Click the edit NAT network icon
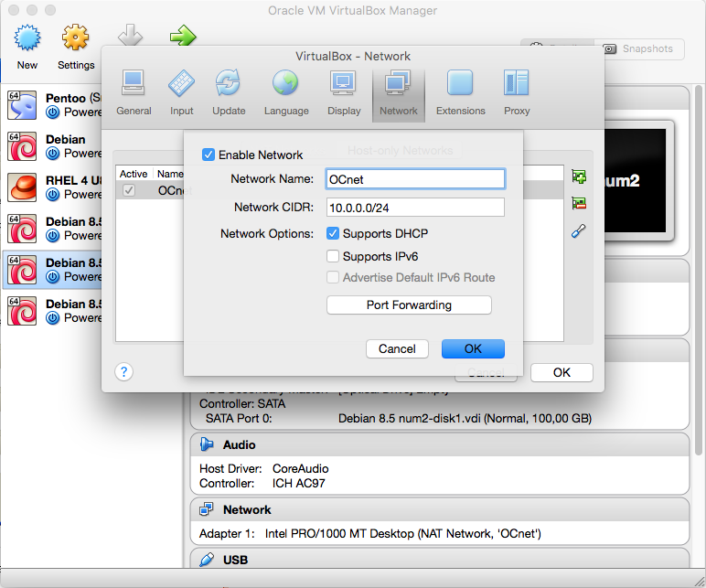The image size is (706, 588). [x=579, y=231]
